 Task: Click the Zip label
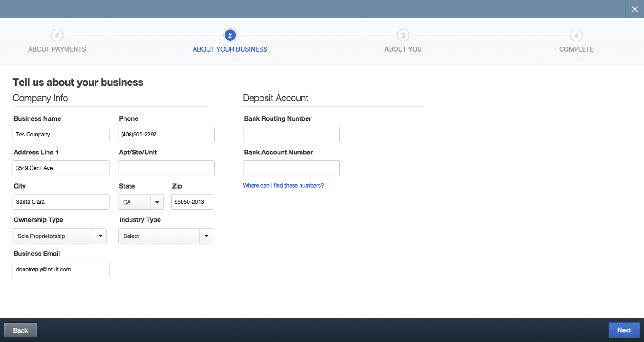(x=177, y=186)
